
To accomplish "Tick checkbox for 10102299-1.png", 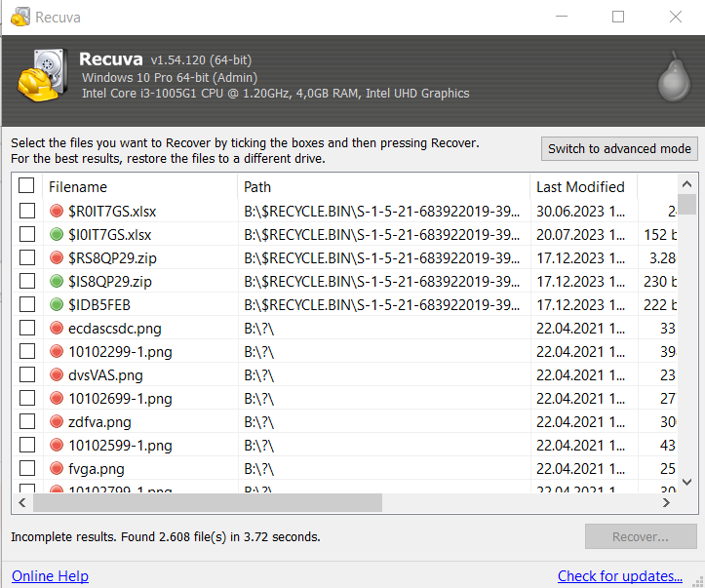I will pos(27,351).
